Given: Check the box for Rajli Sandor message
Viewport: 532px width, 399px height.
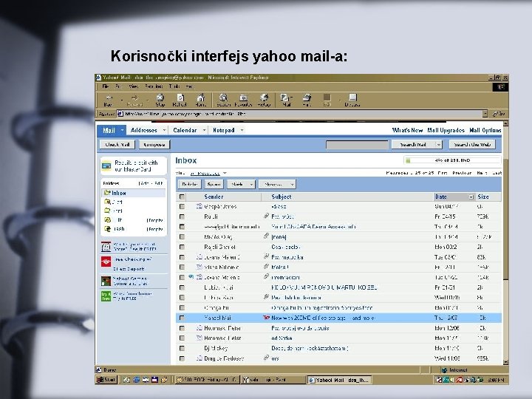Looking at the screenshot, I should [x=183, y=247].
